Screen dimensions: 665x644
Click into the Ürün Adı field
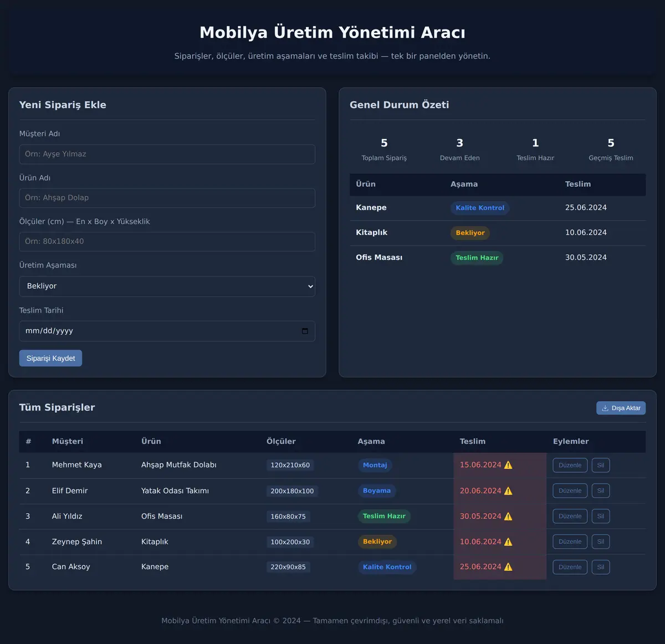point(167,198)
